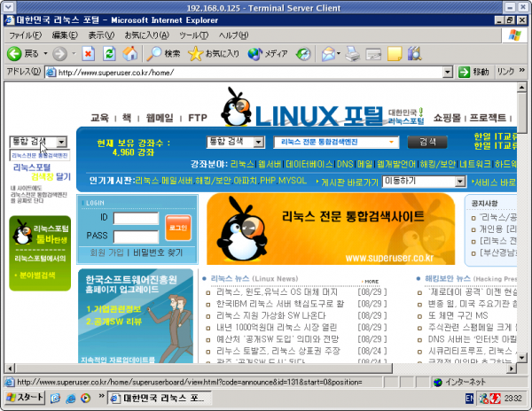Viewport: 532px width, 411px height.
Task: Open news item 또 체면 구긴 MS
Action: pyautogui.click(x=458, y=315)
